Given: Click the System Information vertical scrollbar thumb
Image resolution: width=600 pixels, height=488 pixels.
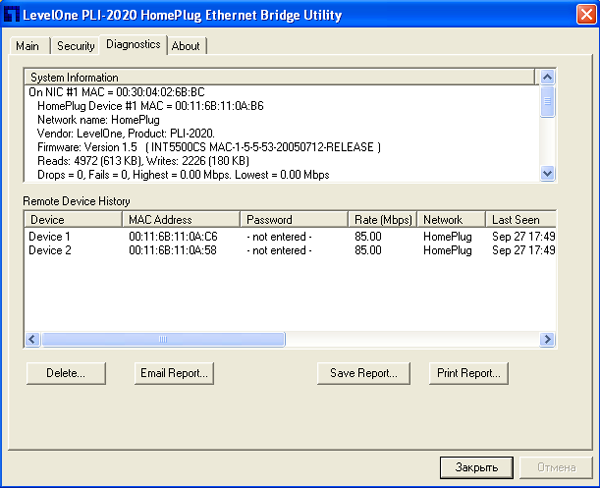Looking at the screenshot, I should point(547,101).
